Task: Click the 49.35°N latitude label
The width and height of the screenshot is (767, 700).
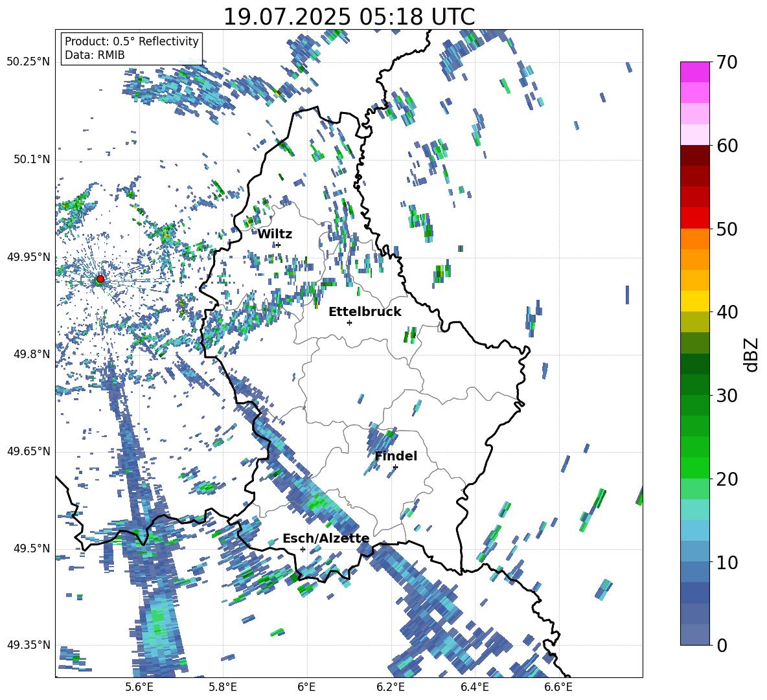Action: (29, 645)
